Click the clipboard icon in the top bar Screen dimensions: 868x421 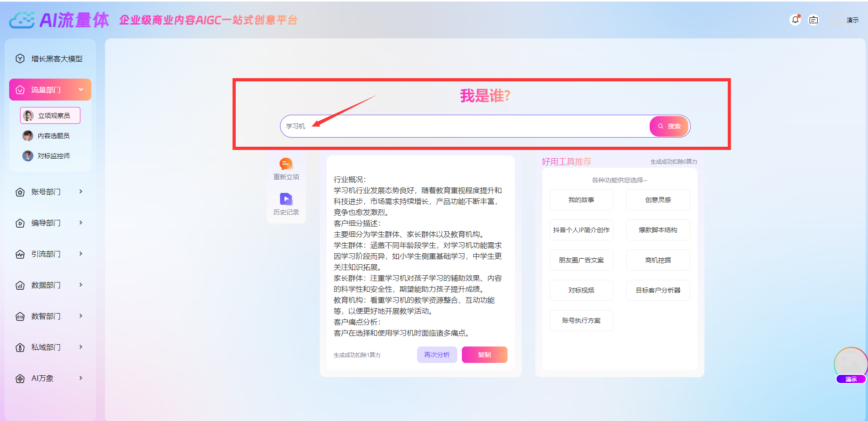[x=814, y=20]
